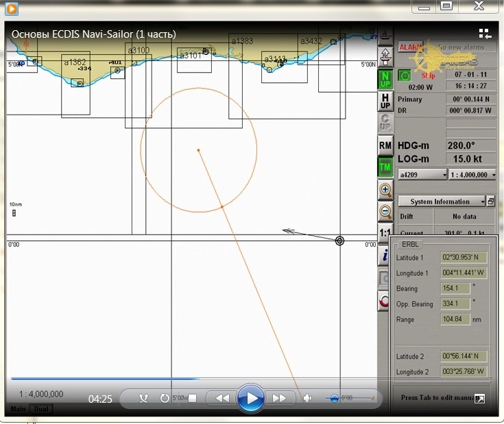Click the RM relative motion button

click(x=385, y=145)
